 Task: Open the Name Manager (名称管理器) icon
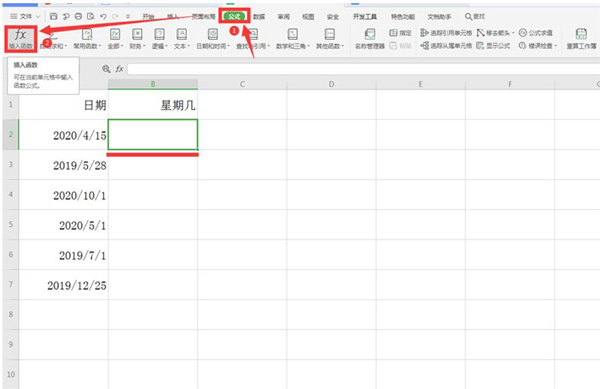coord(370,39)
